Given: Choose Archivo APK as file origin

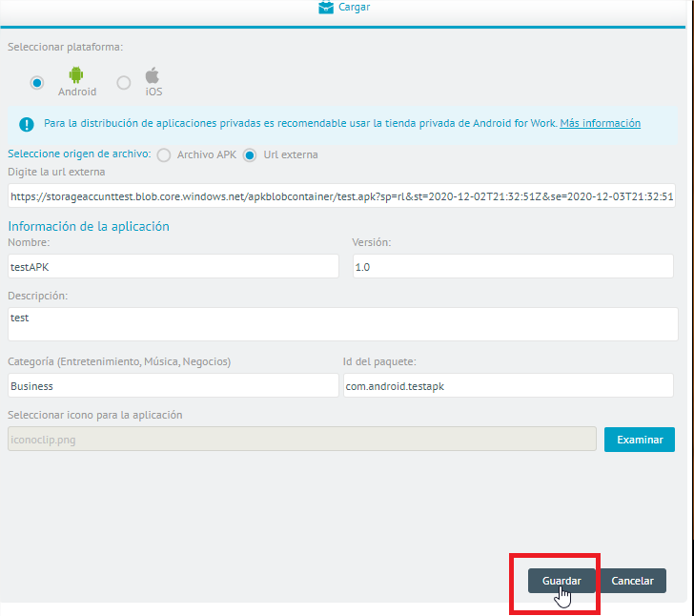Looking at the screenshot, I should pos(164,155).
